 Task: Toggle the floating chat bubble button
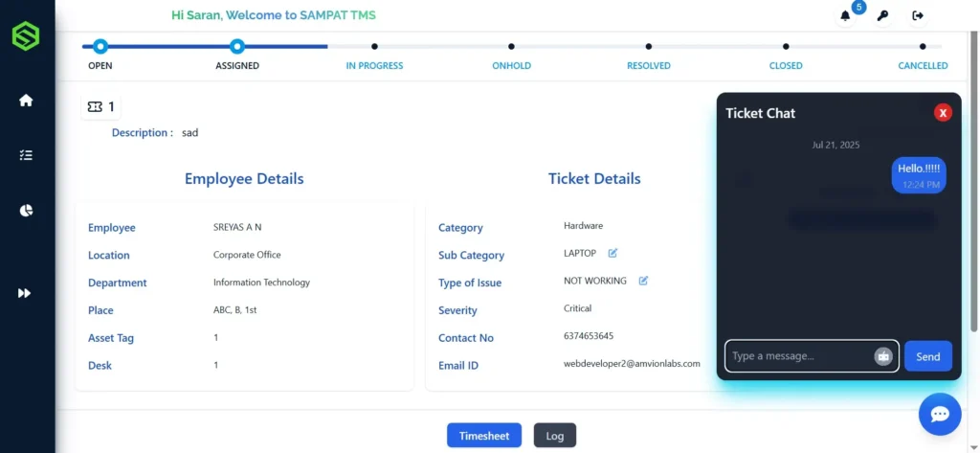(939, 414)
